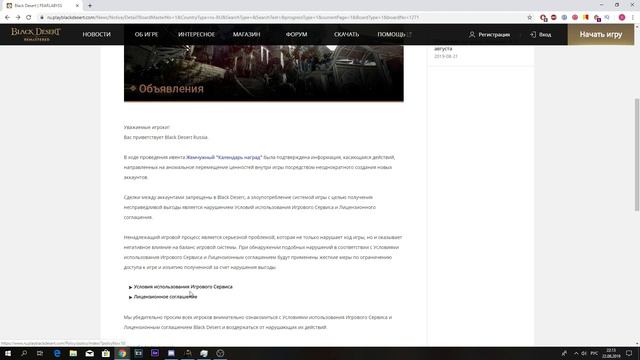Click the taskbar volume speaker icon
640x360 pixels.
point(584,353)
